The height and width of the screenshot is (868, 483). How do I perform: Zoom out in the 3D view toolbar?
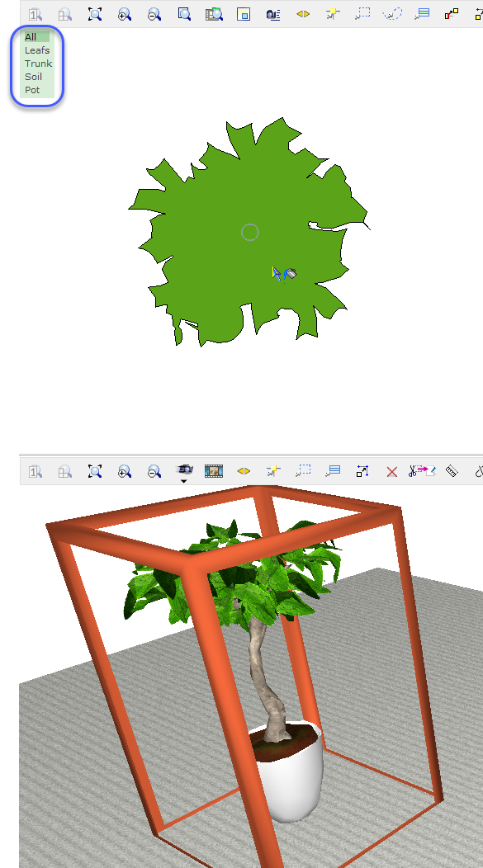click(x=154, y=471)
